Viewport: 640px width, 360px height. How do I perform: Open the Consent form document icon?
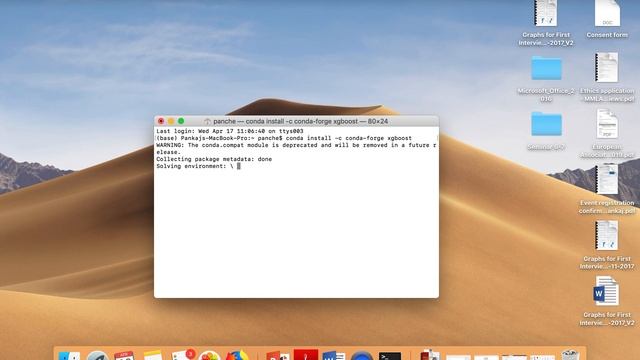(x=607, y=13)
